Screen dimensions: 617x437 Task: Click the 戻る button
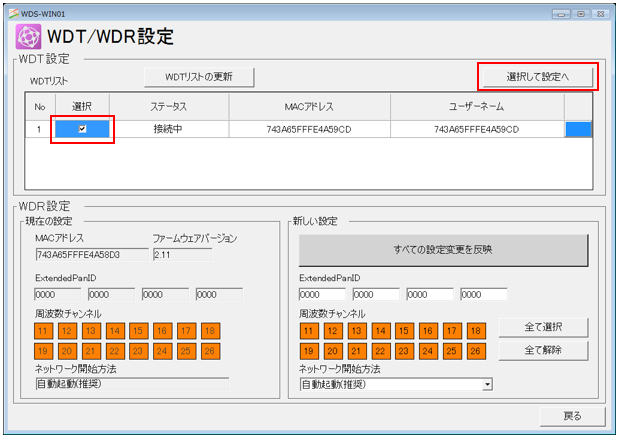click(571, 415)
